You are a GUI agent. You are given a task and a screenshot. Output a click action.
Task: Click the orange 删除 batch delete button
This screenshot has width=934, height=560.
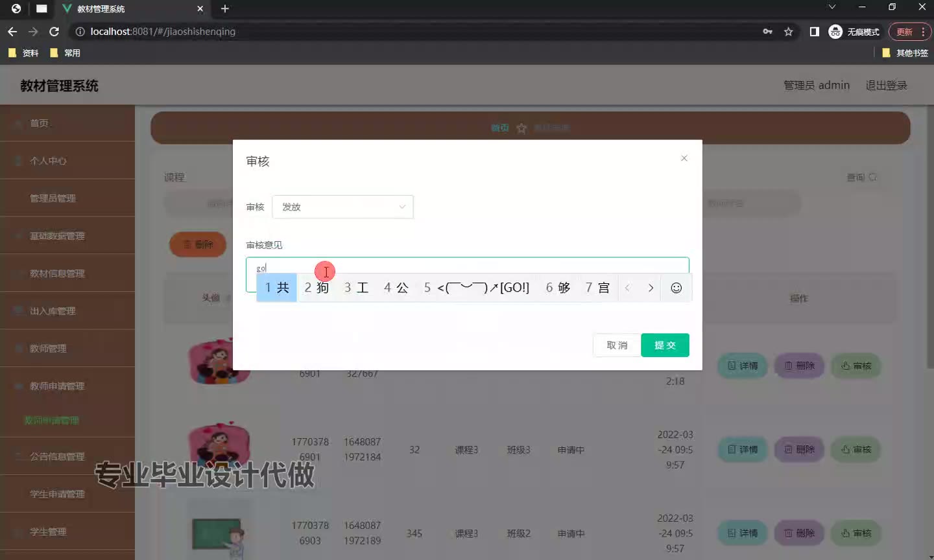tap(198, 244)
